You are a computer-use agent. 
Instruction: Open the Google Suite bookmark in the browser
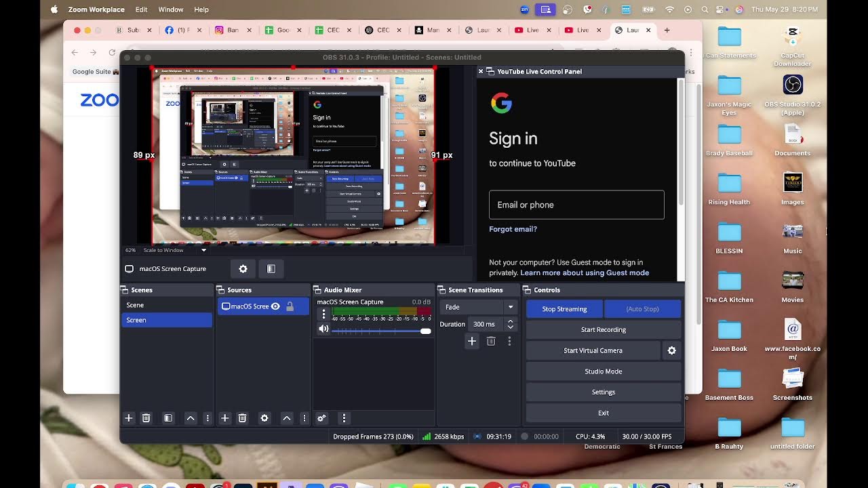click(x=96, y=72)
